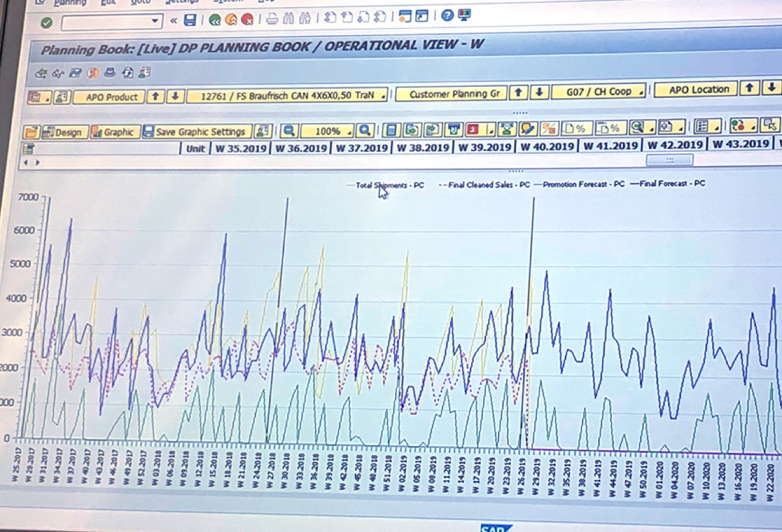Click the yellow notes and pencil icon
The height and width of the screenshot is (532, 782).
[529, 128]
